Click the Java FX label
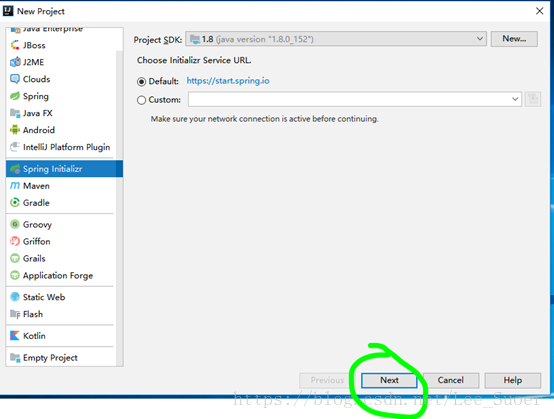 click(x=37, y=113)
